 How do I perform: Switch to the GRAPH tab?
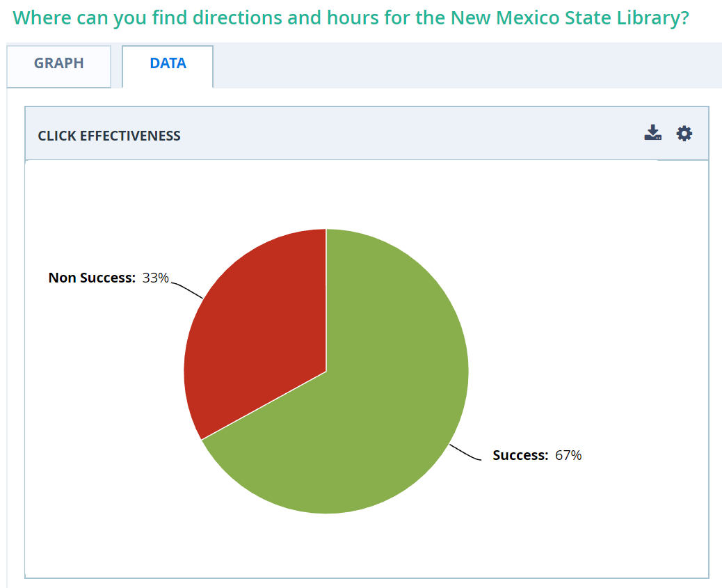pos(59,63)
